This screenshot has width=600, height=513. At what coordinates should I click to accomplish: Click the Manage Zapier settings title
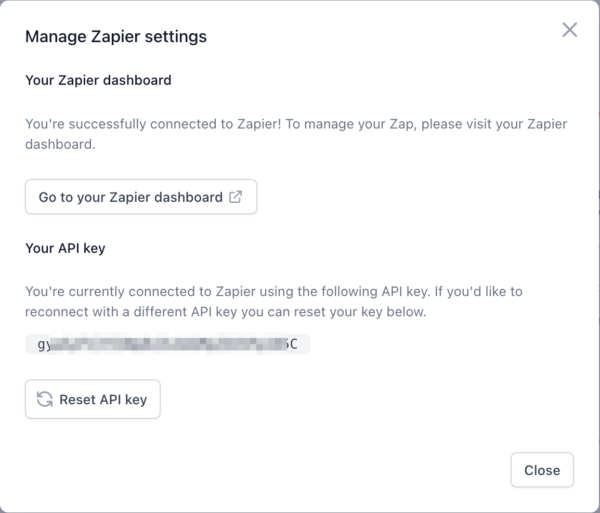(x=116, y=37)
